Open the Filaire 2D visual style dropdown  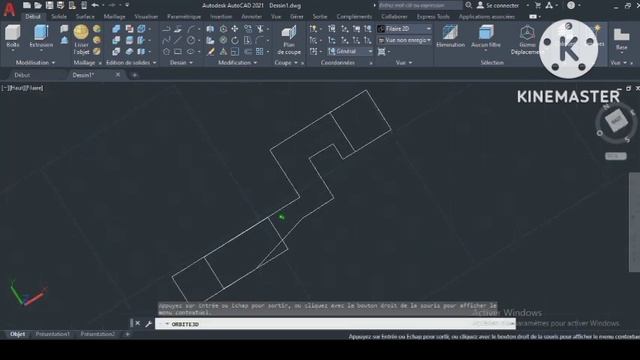pyautogui.click(x=404, y=29)
